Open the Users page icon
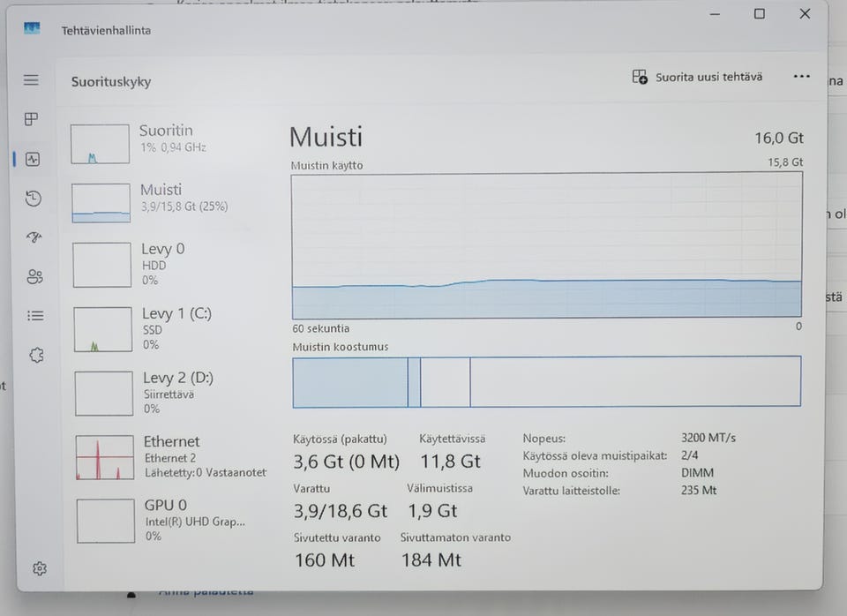Viewport: 847px width, 616px height. click(x=34, y=276)
